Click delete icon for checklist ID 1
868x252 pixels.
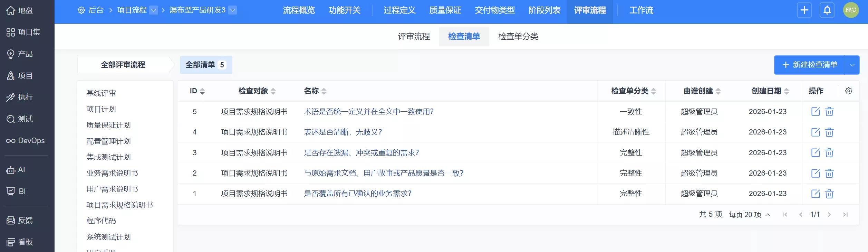tap(829, 194)
